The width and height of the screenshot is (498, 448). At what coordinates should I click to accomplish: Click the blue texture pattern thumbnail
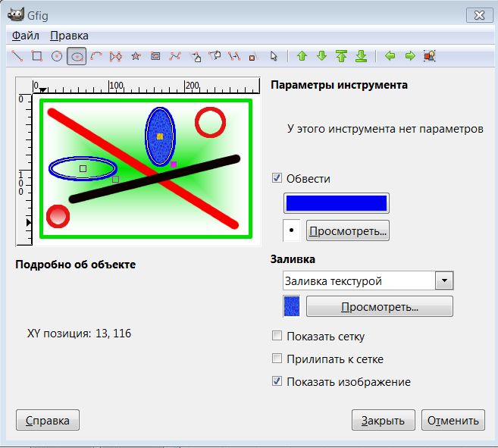pos(291,306)
